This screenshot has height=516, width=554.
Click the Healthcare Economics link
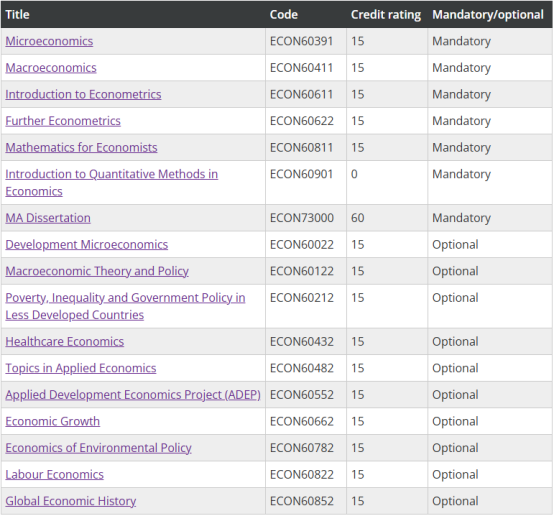click(65, 342)
